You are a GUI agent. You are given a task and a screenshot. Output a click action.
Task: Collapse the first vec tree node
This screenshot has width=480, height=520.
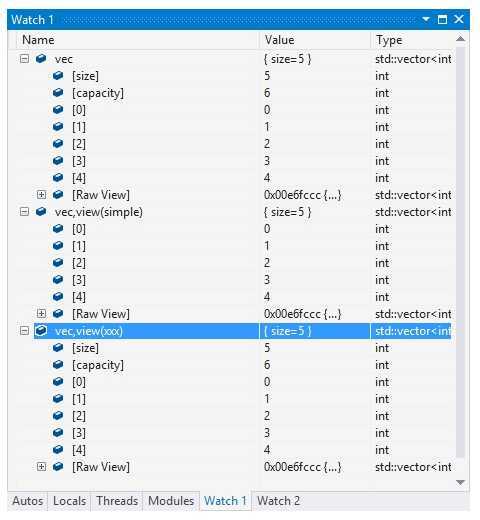(x=24, y=59)
